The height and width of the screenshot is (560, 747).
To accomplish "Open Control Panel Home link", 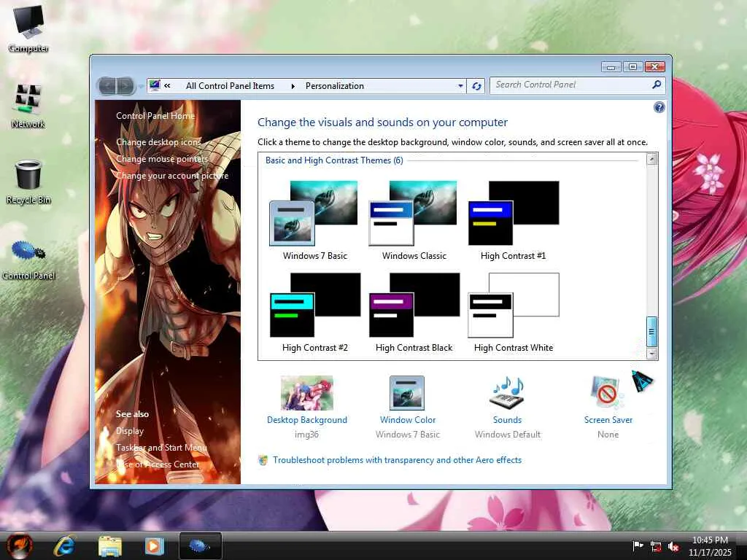I will (x=155, y=116).
